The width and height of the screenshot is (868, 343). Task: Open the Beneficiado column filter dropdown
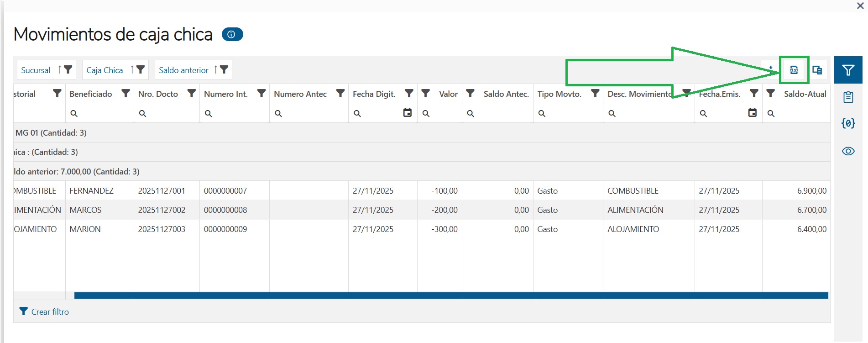tap(125, 94)
